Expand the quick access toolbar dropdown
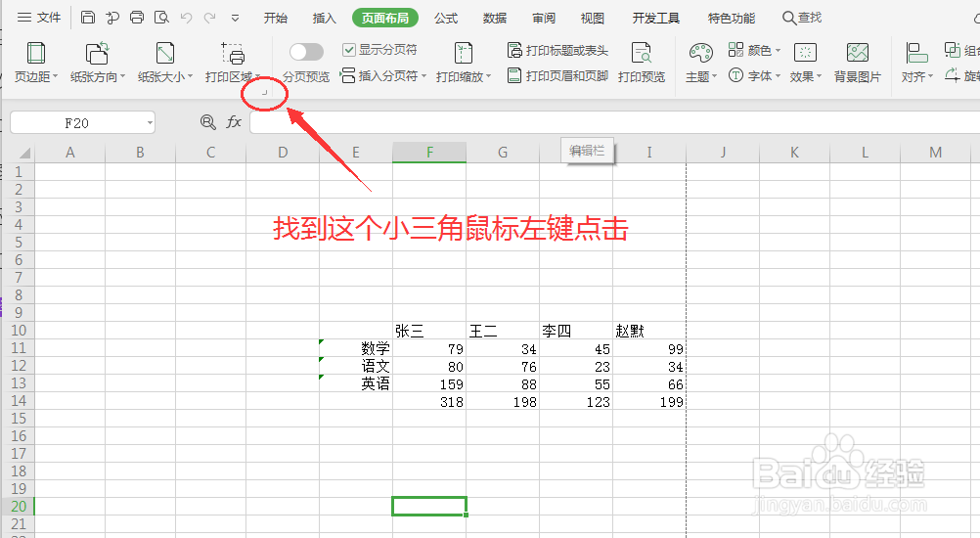The image size is (980, 538). 235,19
